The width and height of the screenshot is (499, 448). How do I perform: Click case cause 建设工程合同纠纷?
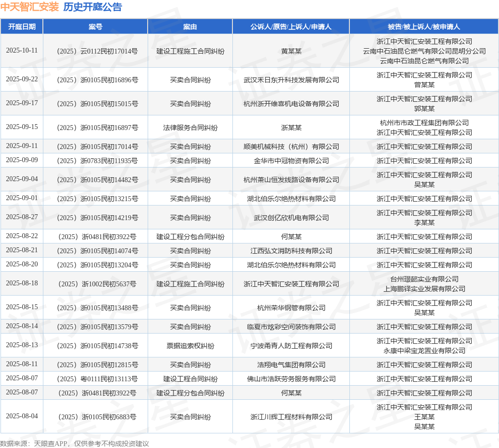pos(191,379)
